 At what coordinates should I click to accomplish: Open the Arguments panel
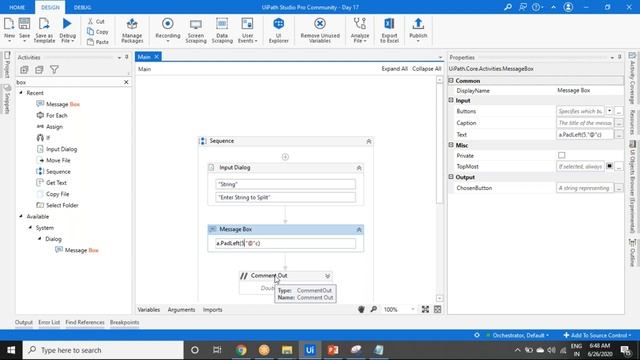(x=181, y=309)
